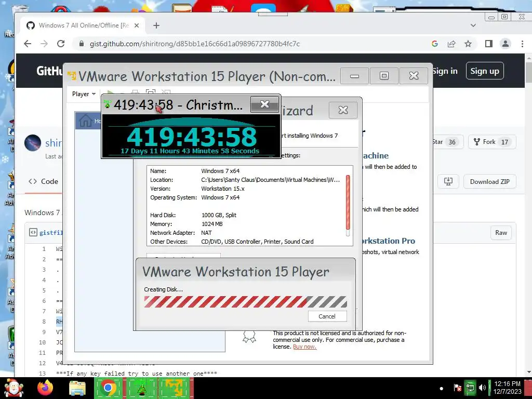Toggle Chrome side panel icon
Screen dimensions: 532x399
coord(488,44)
